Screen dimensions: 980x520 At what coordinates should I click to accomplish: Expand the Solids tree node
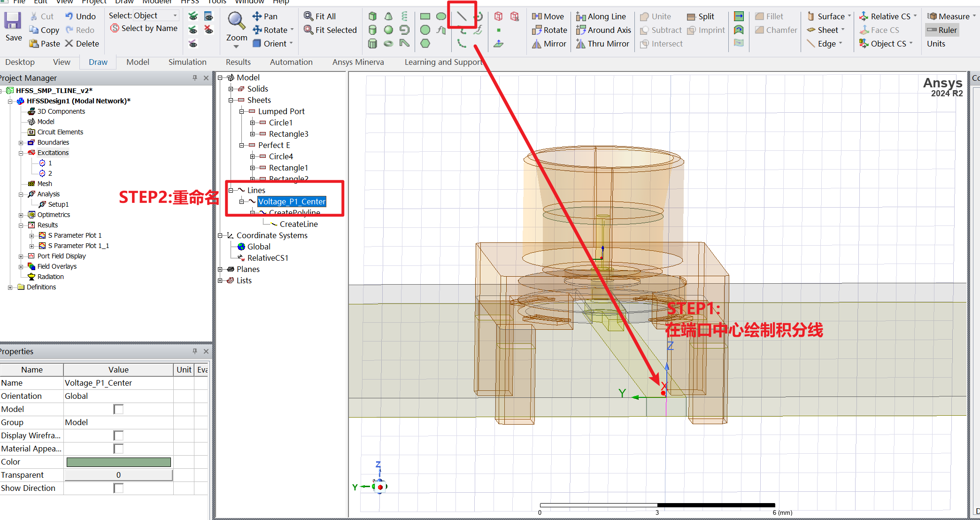click(231, 89)
